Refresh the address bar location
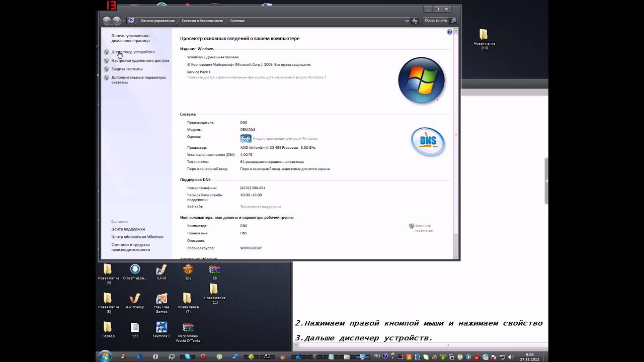Image resolution: width=644 pixels, height=362 pixels. pyautogui.click(x=415, y=21)
